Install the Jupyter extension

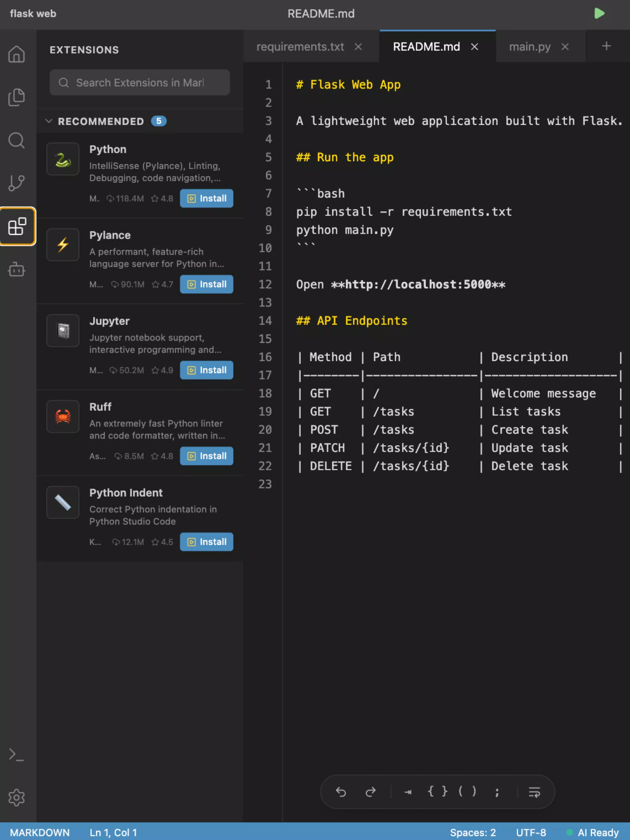pos(206,370)
